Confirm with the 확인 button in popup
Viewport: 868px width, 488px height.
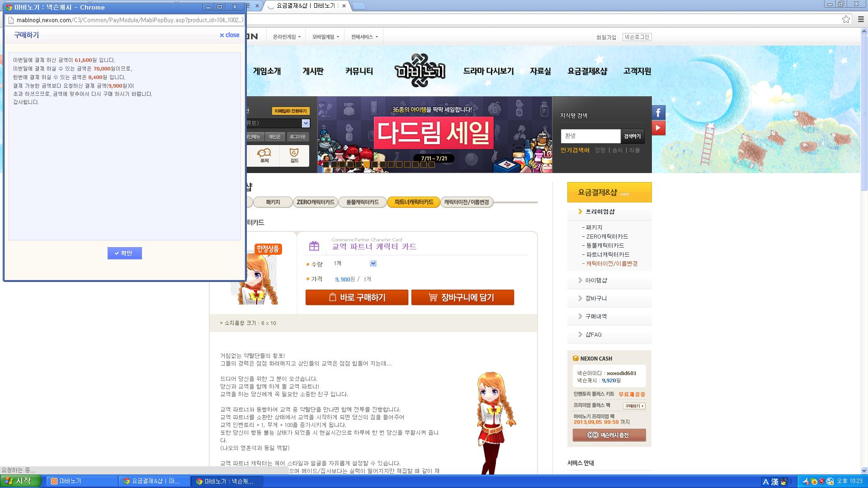[125, 253]
